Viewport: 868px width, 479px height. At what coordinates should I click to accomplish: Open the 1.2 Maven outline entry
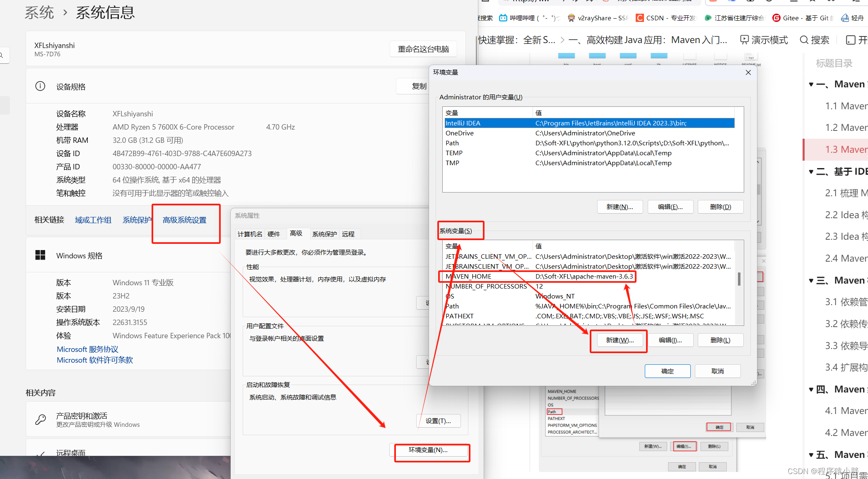tap(846, 128)
